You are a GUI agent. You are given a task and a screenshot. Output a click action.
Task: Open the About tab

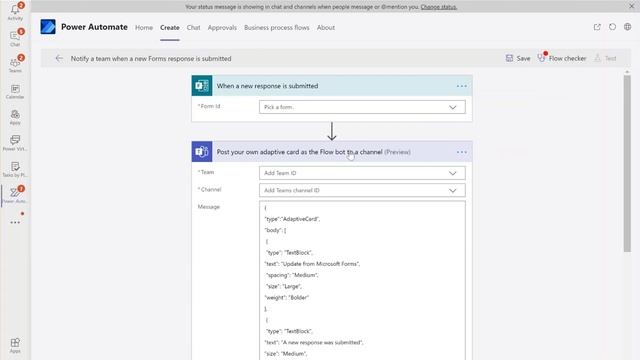326,27
